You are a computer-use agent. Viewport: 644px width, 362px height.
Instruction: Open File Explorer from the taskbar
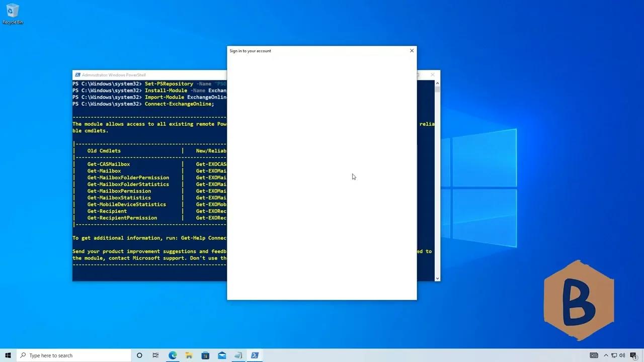(x=189, y=355)
